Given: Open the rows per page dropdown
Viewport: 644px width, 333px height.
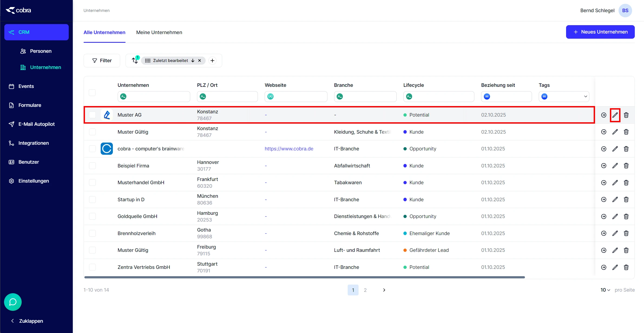Looking at the screenshot, I should tap(605, 290).
